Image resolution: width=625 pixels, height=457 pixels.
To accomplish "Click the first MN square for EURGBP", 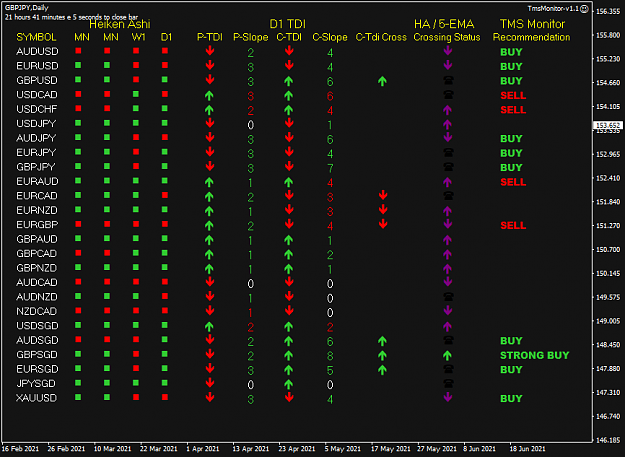I will (78, 224).
